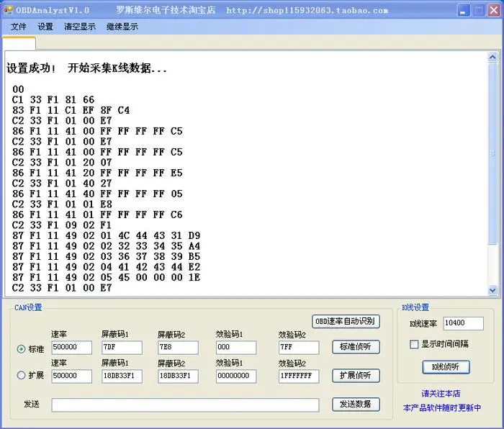Enable the 显示时间间隔 checkbox

click(414, 344)
